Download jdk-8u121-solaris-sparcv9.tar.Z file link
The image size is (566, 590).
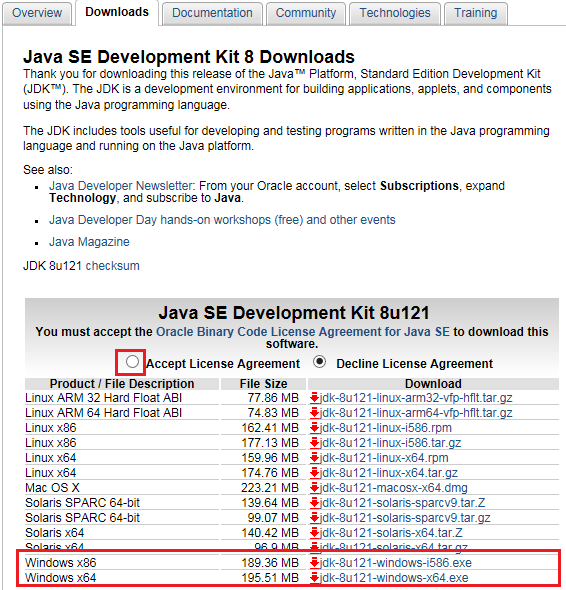point(402,503)
